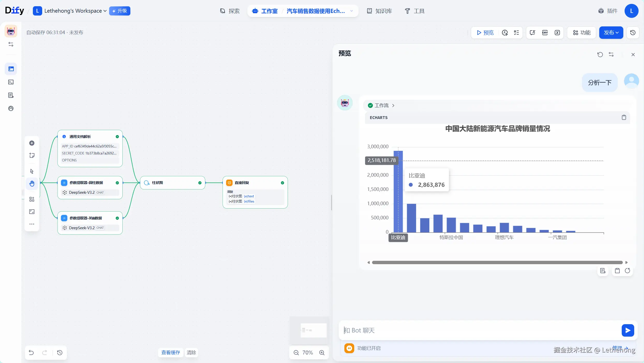Zoom in on the canvas
Viewport: 644px width, 363px height.
pos(322,353)
